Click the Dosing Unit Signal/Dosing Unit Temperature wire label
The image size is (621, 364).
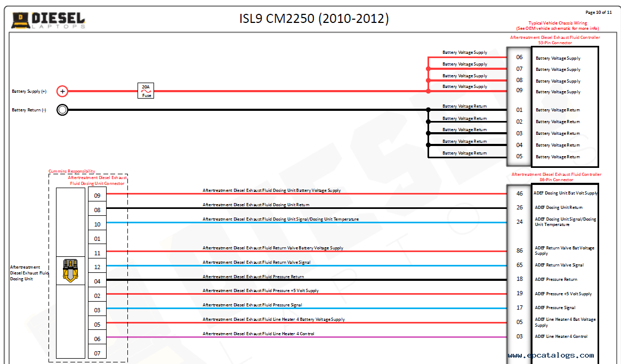(280, 219)
